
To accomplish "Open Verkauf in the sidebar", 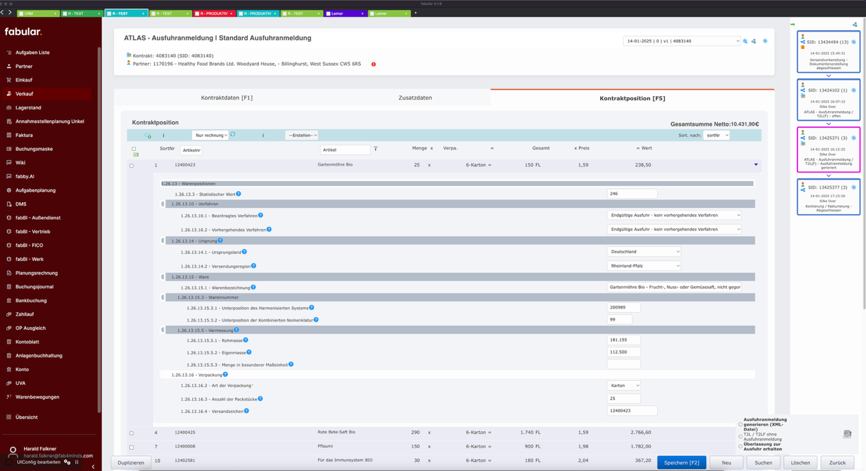I will [x=24, y=94].
